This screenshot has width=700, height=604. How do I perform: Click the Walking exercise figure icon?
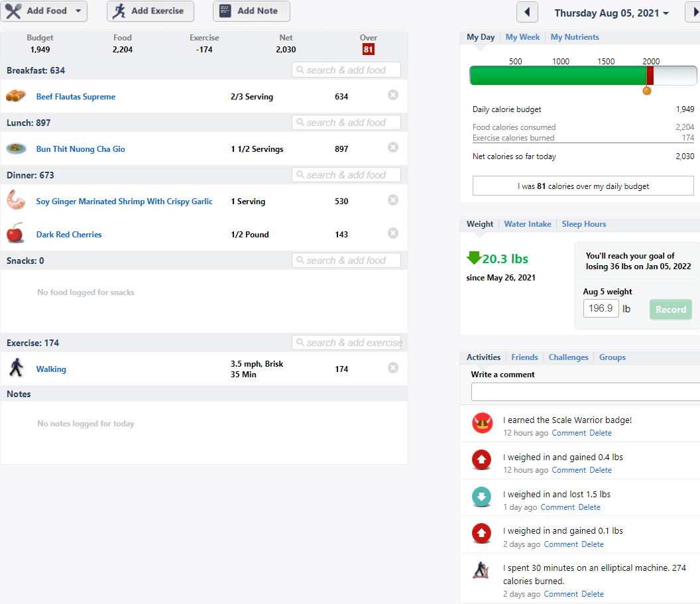[x=17, y=368]
